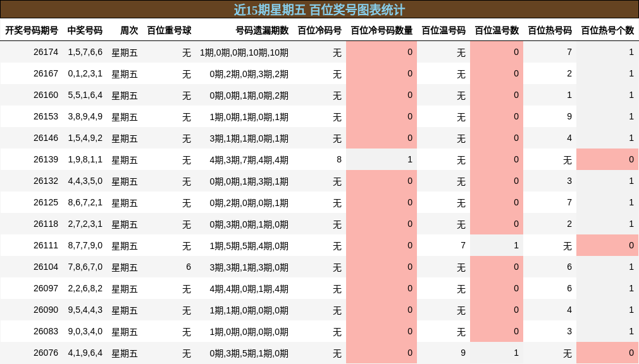Click the 百位温号数 column header
The width and height of the screenshot is (639, 364).
click(x=497, y=30)
